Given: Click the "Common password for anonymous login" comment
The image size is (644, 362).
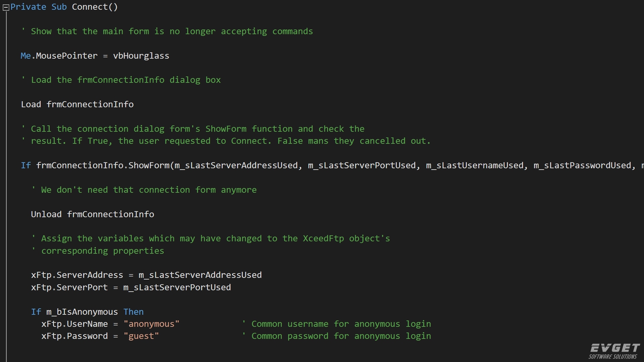Looking at the screenshot, I should pos(336,336).
